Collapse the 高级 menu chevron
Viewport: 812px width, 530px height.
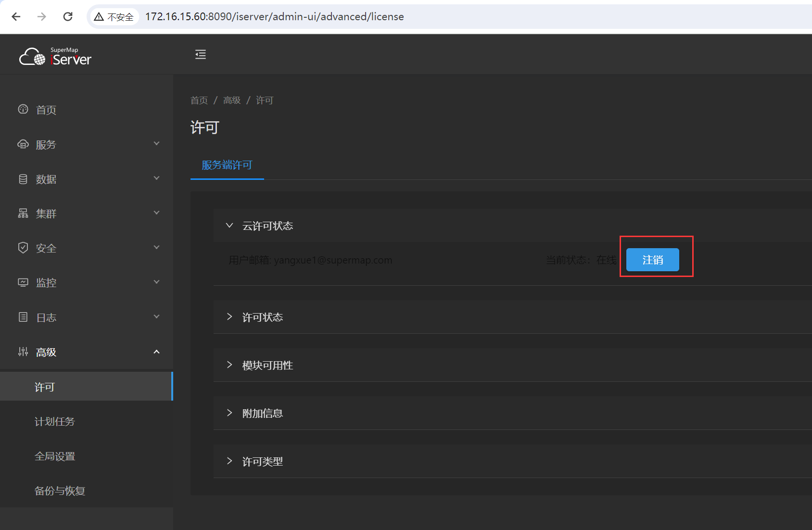point(156,352)
